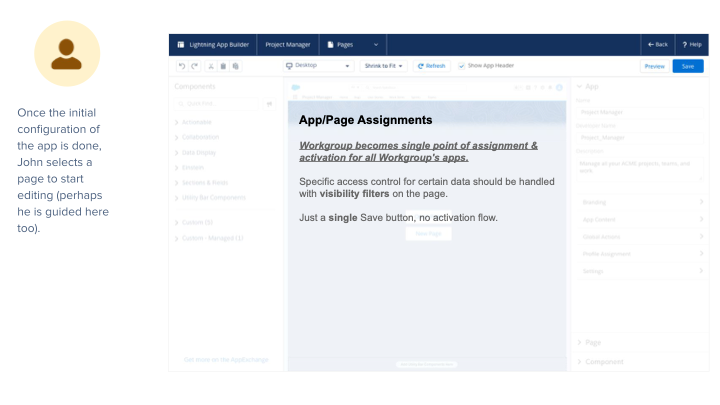Click the Preview button
720x405 pixels.
[654, 66]
